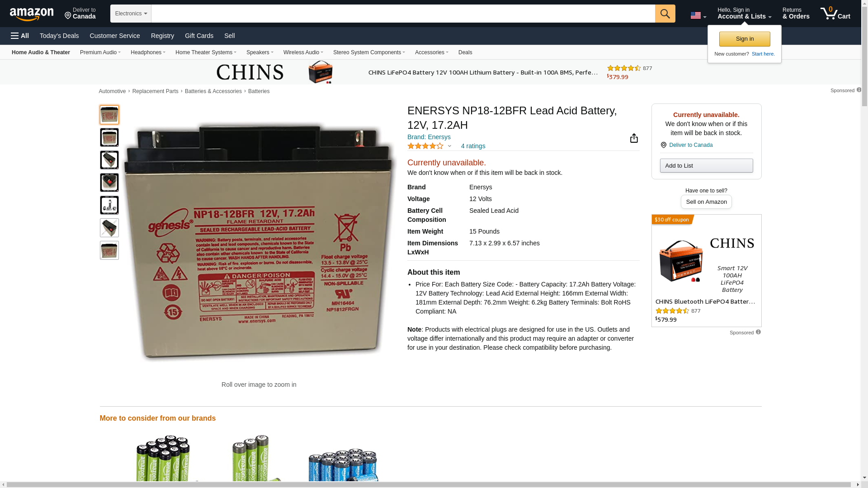Click Deliver to Canada location icon in header
This screenshot has width=868, height=488.
coord(68,16)
